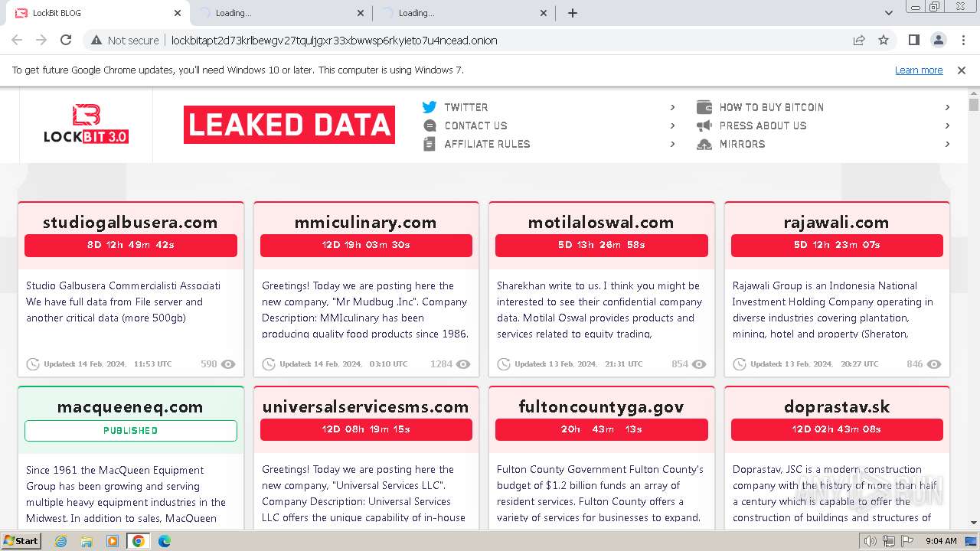Close the LockBit BLOG tab
Image resolution: width=980 pixels, height=551 pixels.
click(x=178, y=13)
